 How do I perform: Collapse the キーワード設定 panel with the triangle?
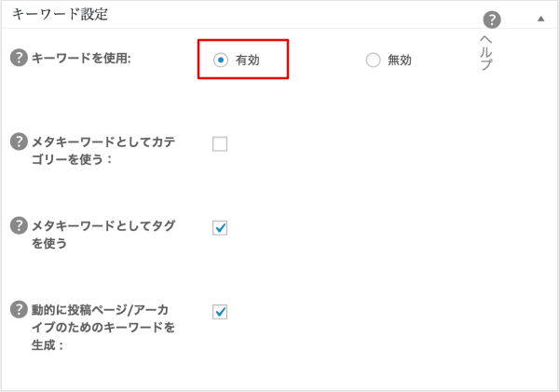[540, 19]
